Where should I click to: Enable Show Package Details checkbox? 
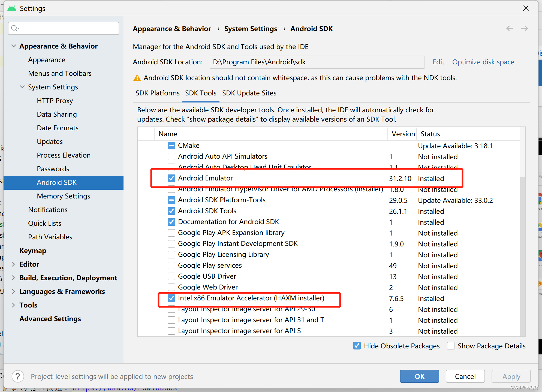point(451,346)
